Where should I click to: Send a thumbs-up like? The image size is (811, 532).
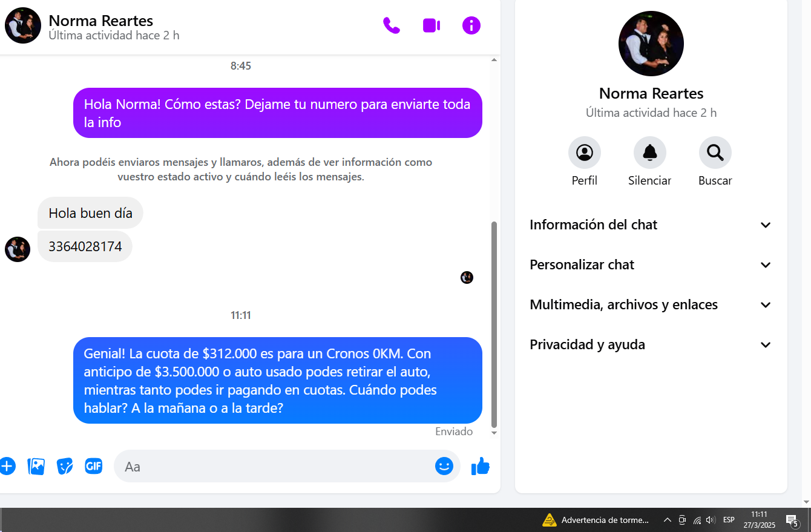point(481,466)
